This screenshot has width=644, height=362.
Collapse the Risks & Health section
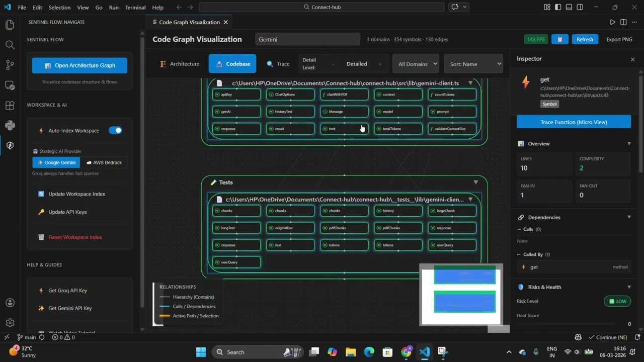click(x=629, y=287)
